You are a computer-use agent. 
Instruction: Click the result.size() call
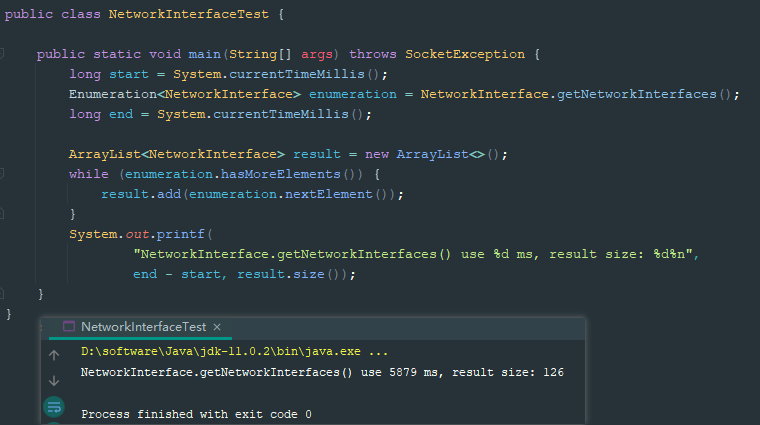pos(292,274)
